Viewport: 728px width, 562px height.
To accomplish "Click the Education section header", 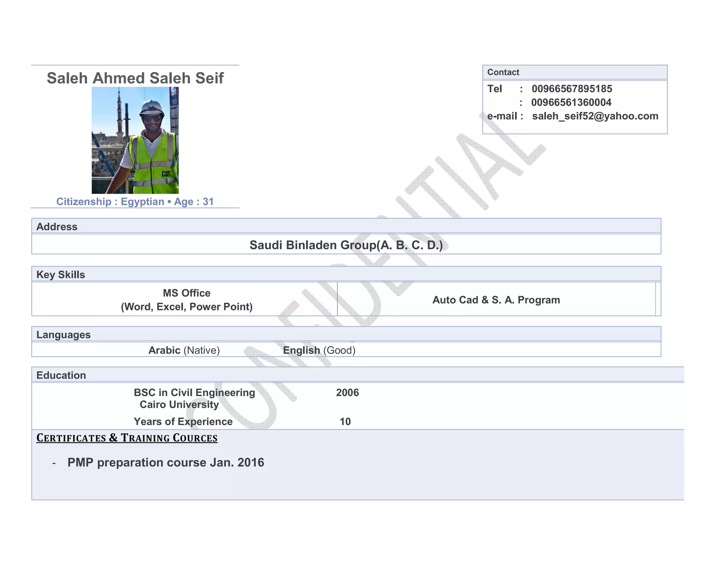I will point(61,375).
